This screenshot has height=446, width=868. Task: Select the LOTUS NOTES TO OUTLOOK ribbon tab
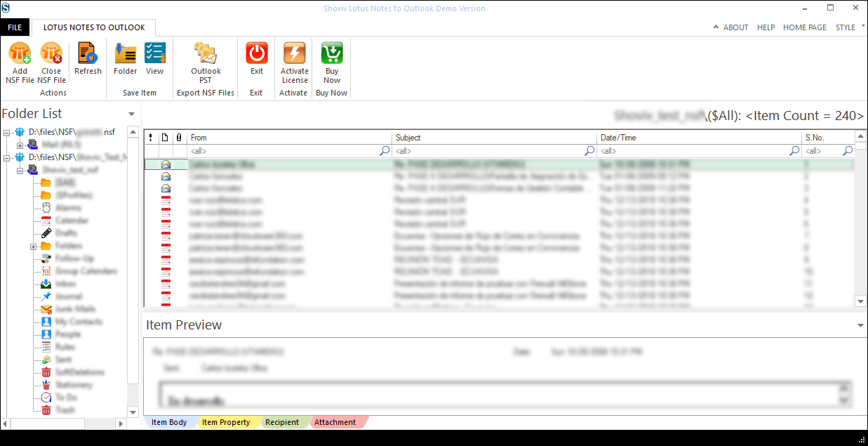(x=94, y=27)
